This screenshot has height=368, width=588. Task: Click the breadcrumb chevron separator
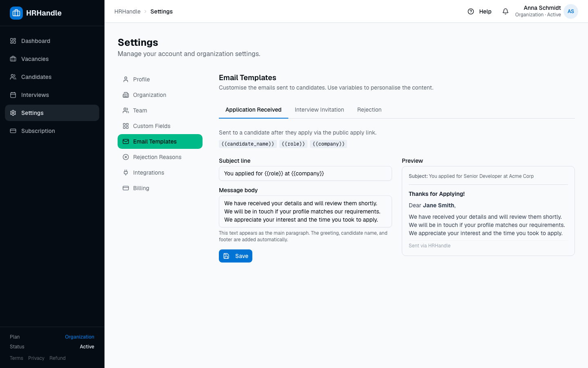point(145,11)
